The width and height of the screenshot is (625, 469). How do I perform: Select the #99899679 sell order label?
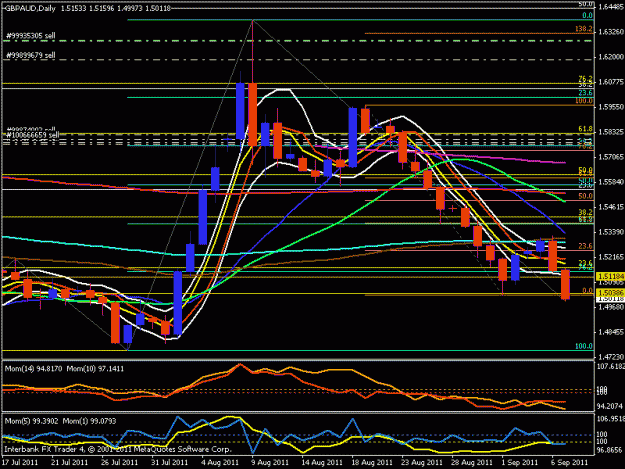pyautogui.click(x=31, y=55)
